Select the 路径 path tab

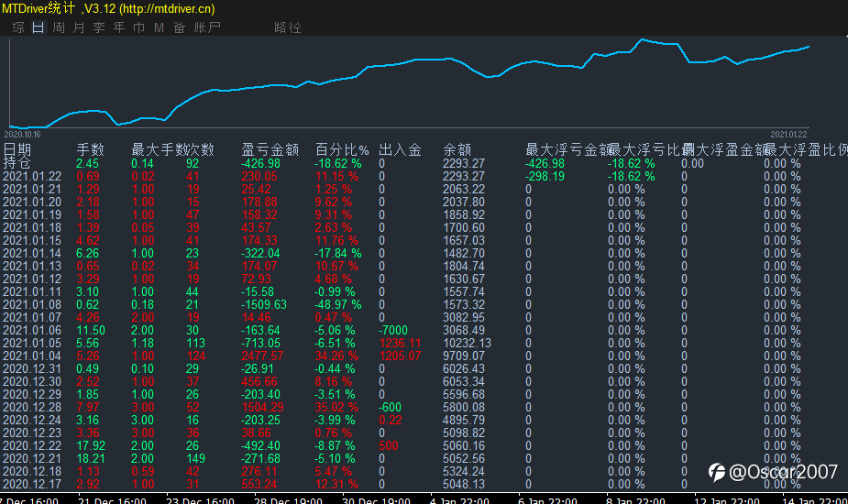288,27
